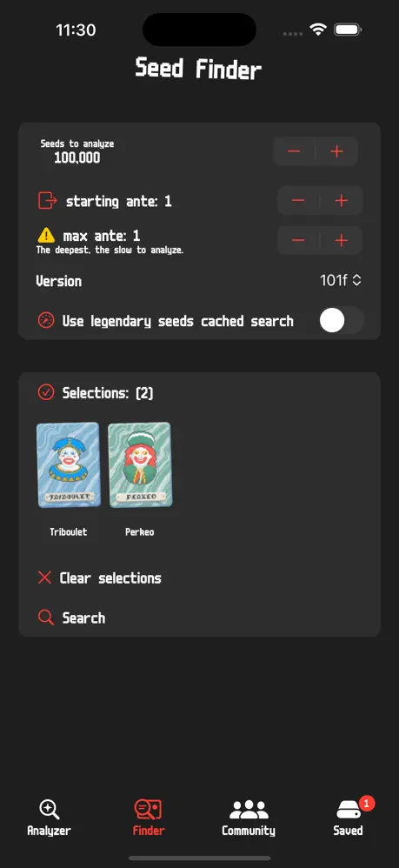This screenshot has height=868, width=399.
Task: Click the Selections checkmark circle icon
Action: pyautogui.click(x=46, y=392)
